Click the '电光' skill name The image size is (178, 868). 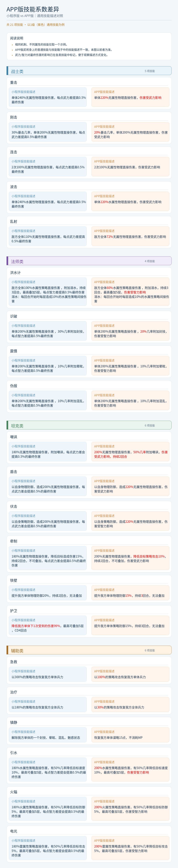click(14, 831)
